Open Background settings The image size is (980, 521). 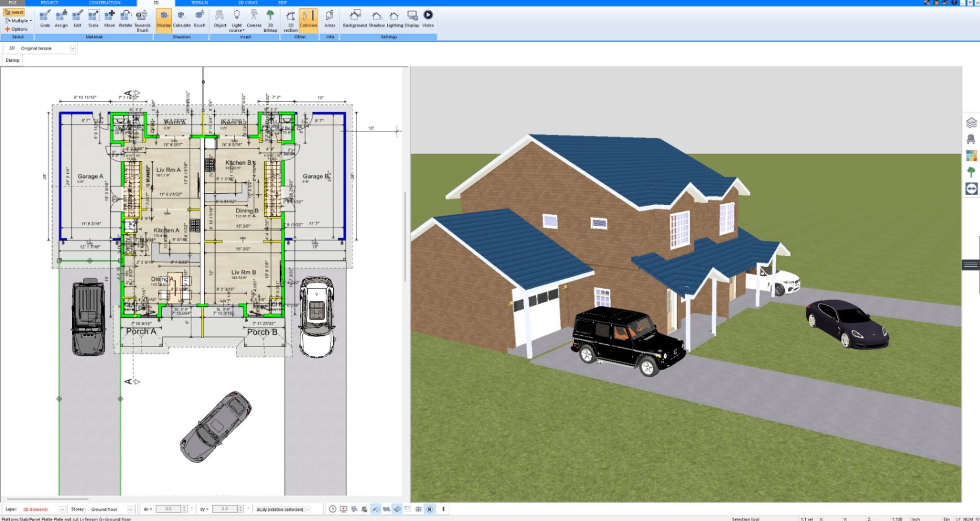click(355, 19)
